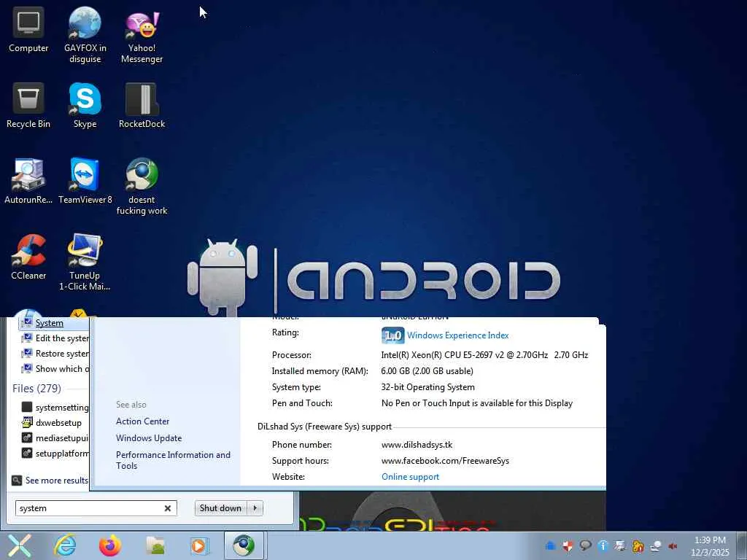Click the speech bubble tray icon

click(585, 546)
